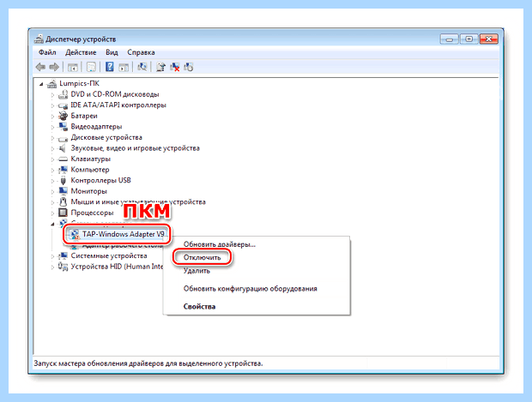
Task: Choose Обновить драйверы from context menu
Action: pos(220,244)
